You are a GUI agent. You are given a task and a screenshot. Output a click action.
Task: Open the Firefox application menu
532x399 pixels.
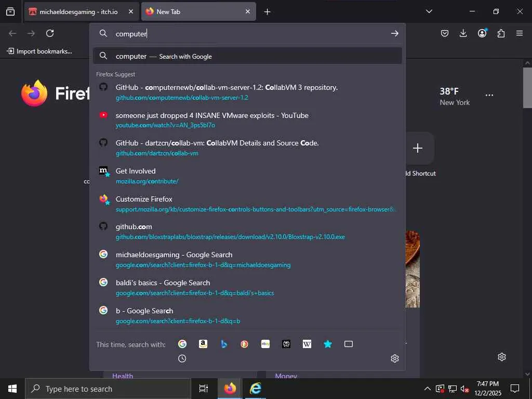pyautogui.click(x=520, y=33)
